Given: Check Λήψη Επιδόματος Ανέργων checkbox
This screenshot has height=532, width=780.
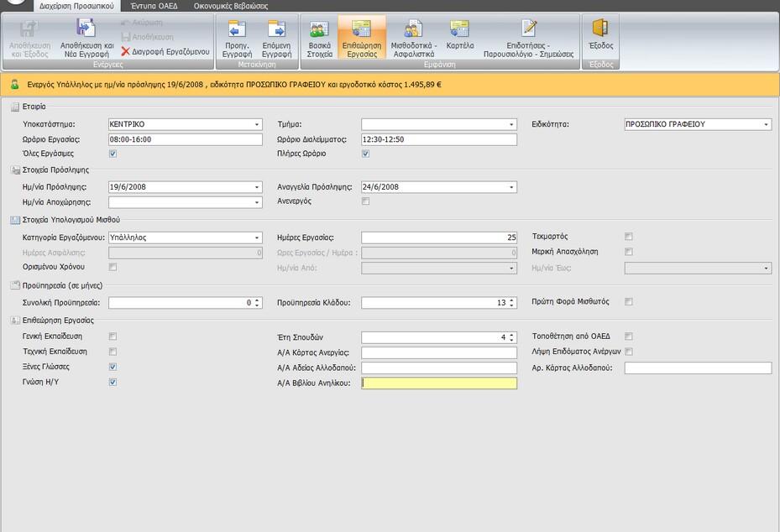Looking at the screenshot, I should pyautogui.click(x=629, y=352).
